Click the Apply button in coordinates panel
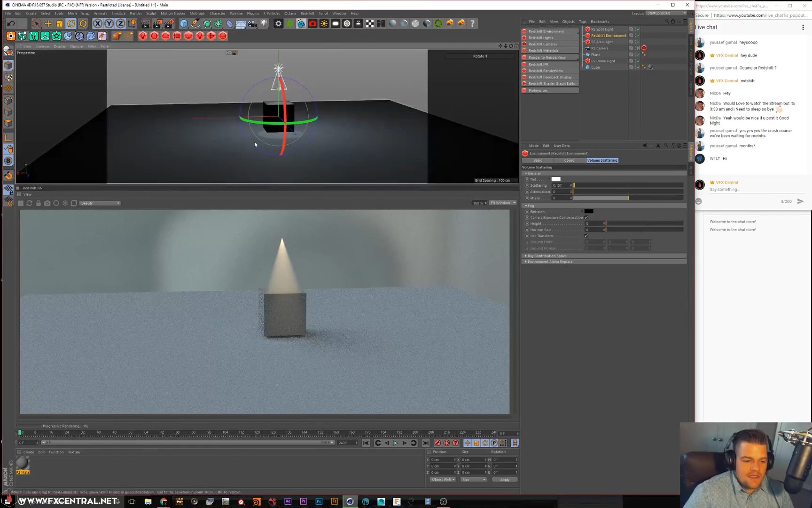The image size is (812, 508). (504, 480)
